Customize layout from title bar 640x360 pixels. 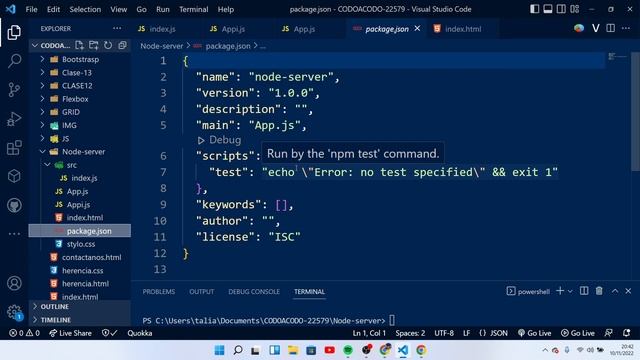coord(575,9)
